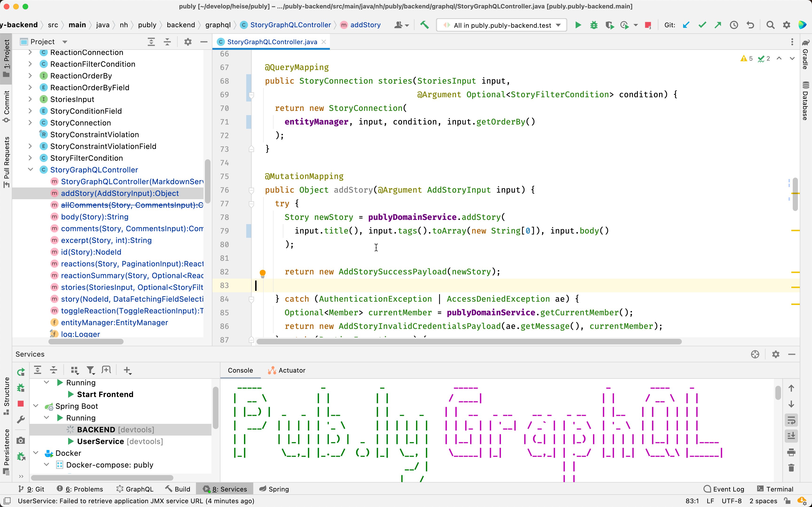The image size is (812, 507).
Task: Take thread dump with camera icon
Action: pos(21,440)
